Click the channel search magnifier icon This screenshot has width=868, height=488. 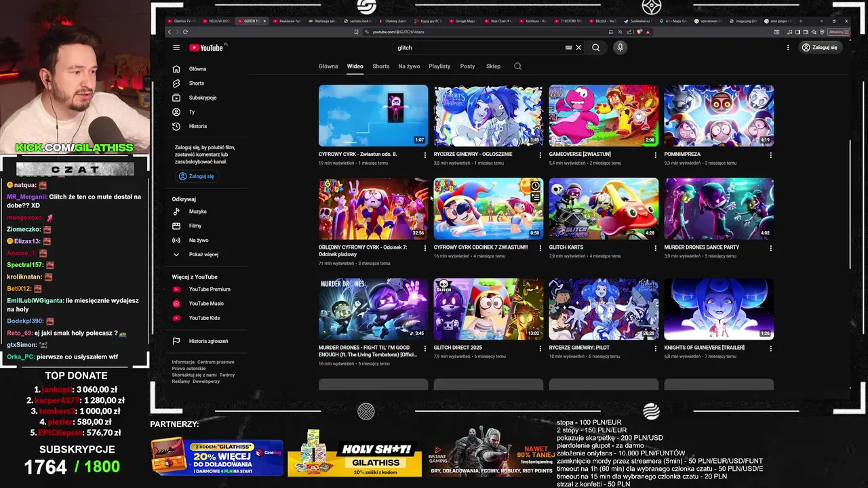(x=517, y=66)
